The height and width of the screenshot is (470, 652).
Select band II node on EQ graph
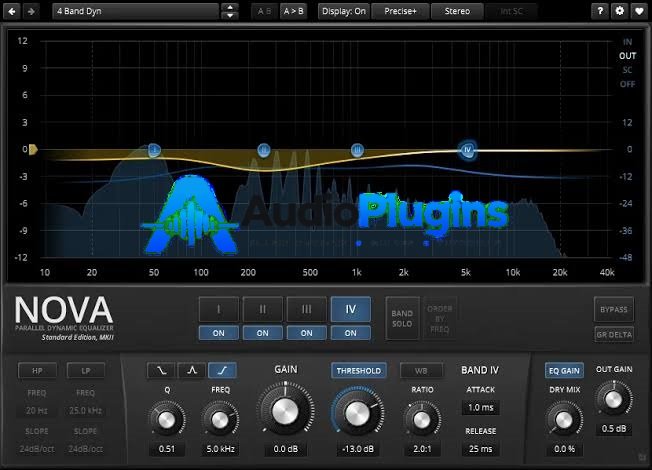pos(264,150)
